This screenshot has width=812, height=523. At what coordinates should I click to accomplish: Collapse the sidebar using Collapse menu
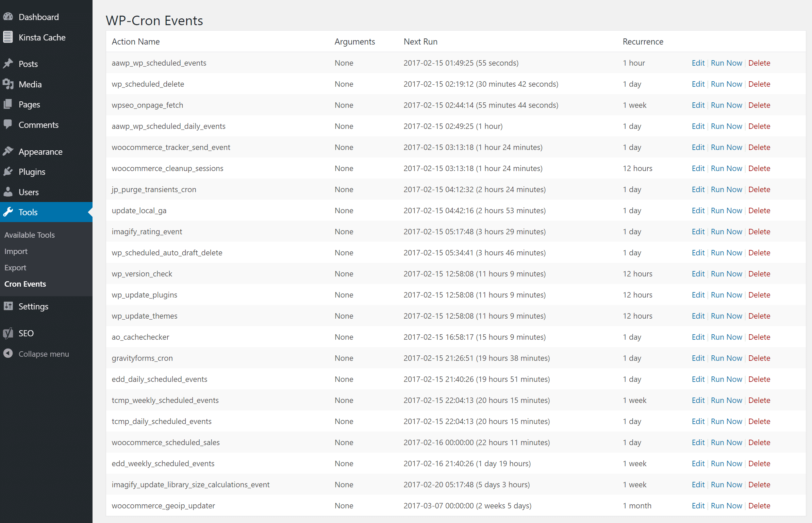44,353
